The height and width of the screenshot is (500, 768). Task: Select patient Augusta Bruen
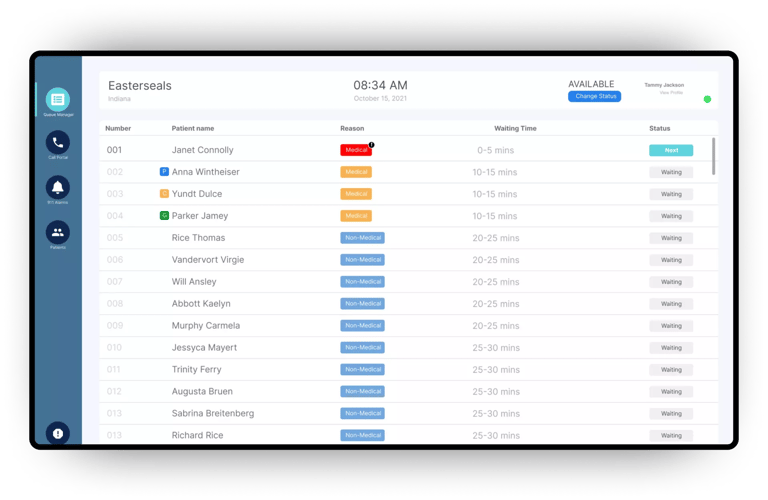(202, 391)
